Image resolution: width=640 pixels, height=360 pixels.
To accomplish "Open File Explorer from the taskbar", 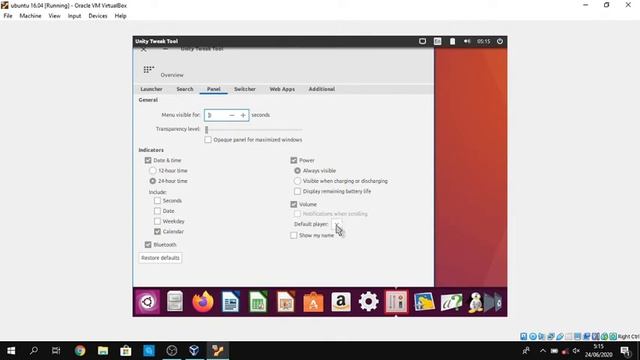I will click(103, 351).
